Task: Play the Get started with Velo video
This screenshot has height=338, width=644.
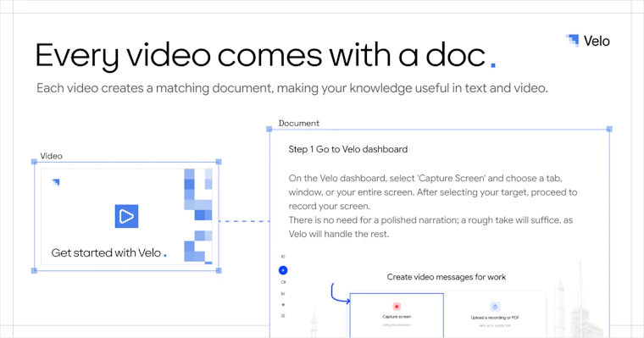Action: tap(126, 216)
